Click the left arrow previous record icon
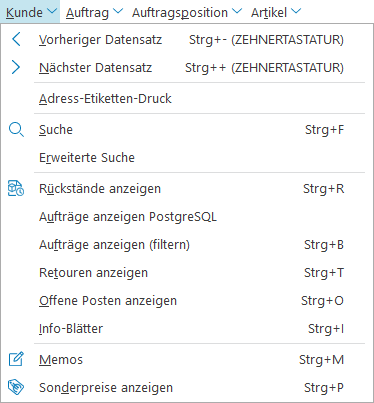374x403 pixels. 16,39
